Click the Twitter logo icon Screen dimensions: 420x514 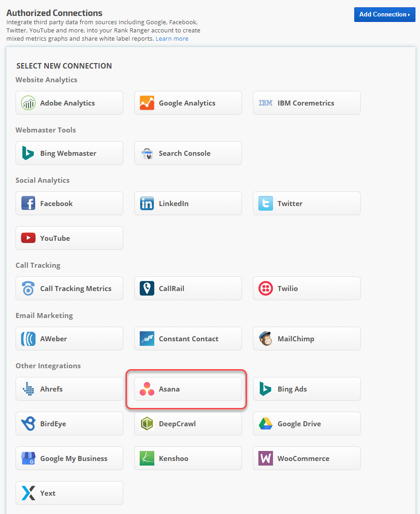265,203
